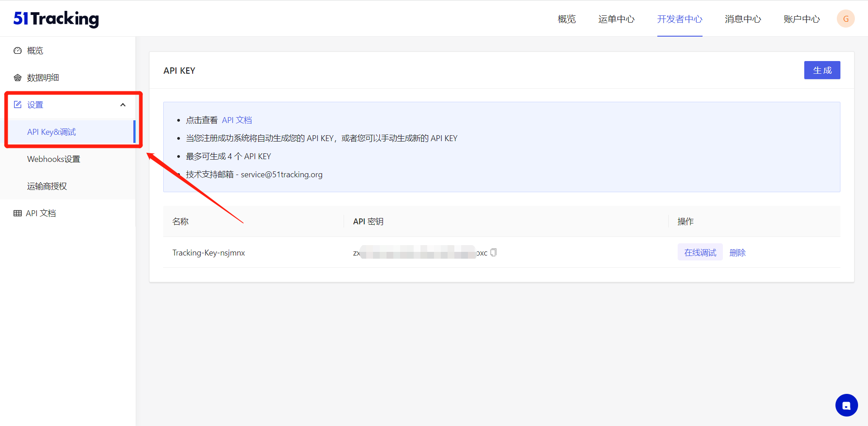Click the 名称 column header

[x=180, y=222]
